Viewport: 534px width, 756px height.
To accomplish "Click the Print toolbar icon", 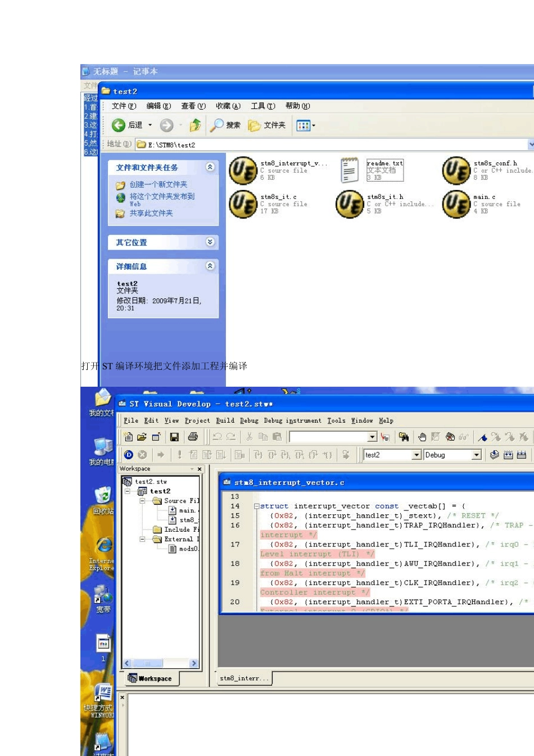I will 193,437.
